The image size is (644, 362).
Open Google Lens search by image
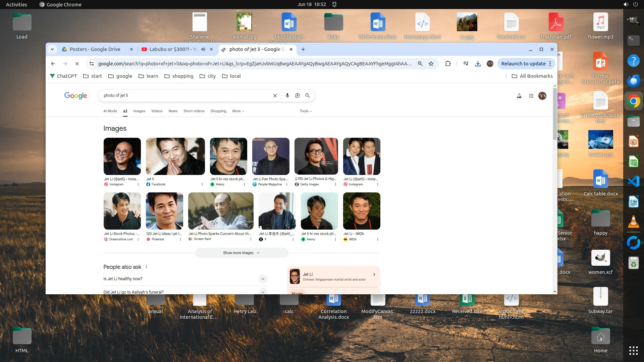pos(297,96)
